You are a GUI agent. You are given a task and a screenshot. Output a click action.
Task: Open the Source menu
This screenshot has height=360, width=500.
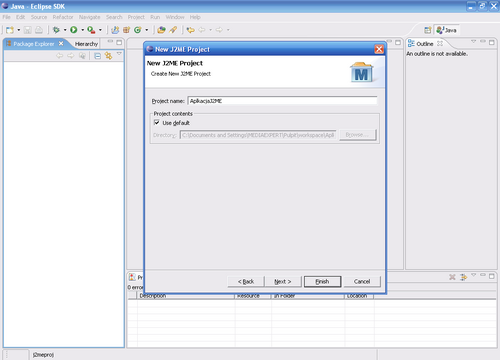39,17
